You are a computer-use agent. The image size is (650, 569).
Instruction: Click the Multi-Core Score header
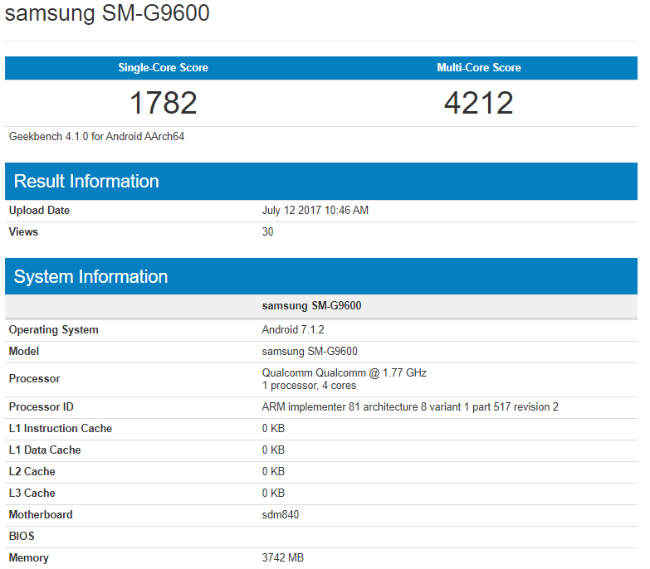click(479, 67)
